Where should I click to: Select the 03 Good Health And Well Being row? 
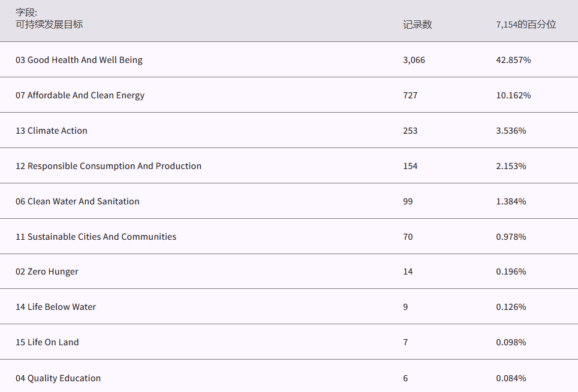[x=79, y=60]
